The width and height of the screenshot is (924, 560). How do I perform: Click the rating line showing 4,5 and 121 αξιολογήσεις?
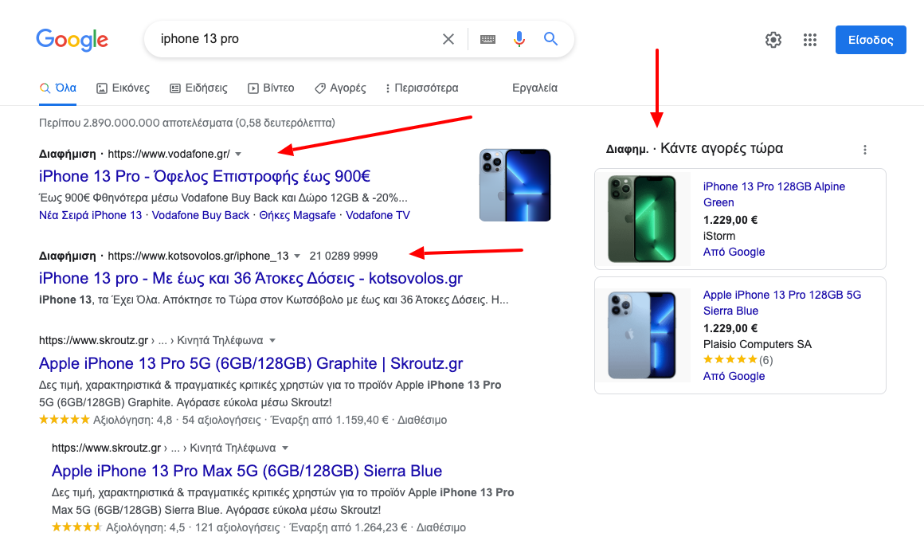(x=259, y=527)
